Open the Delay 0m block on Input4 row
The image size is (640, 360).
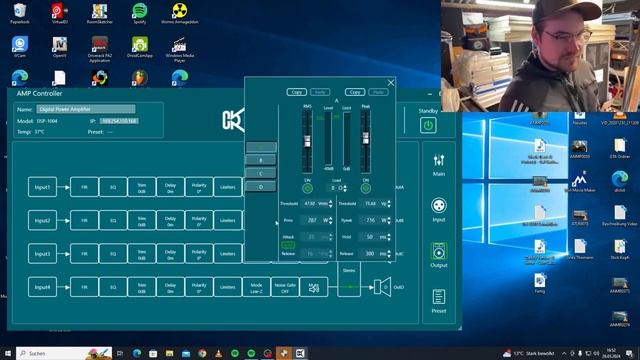(x=170, y=287)
